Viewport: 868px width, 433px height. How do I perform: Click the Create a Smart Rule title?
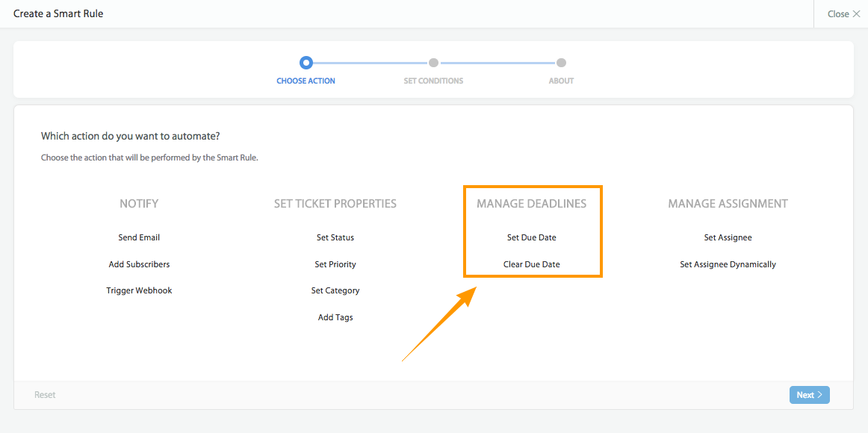[58, 13]
